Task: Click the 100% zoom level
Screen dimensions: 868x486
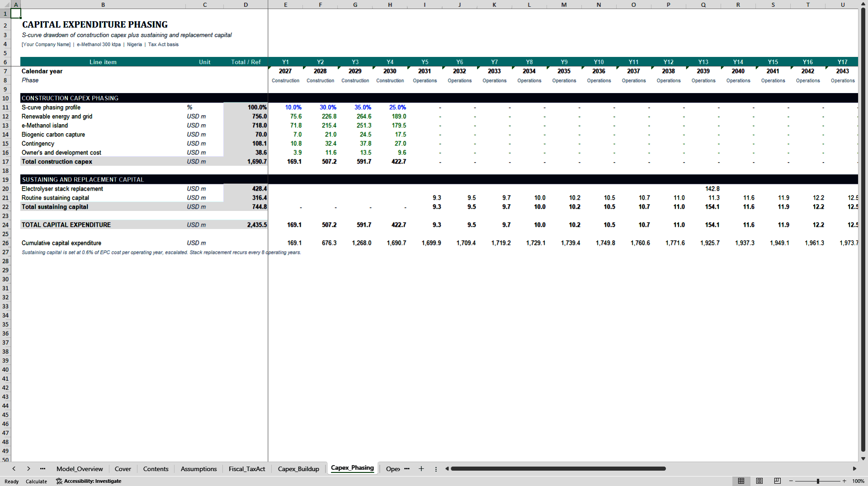Action: pos(858,481)
